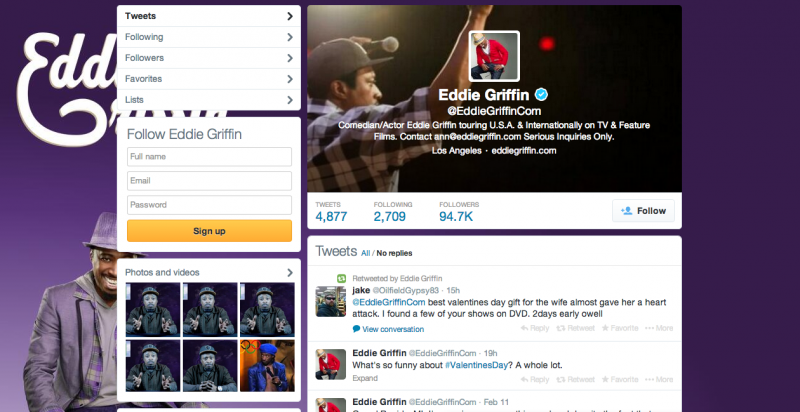Open the Following sidebar item
The image size is (800, 412).
coord(209,37)
